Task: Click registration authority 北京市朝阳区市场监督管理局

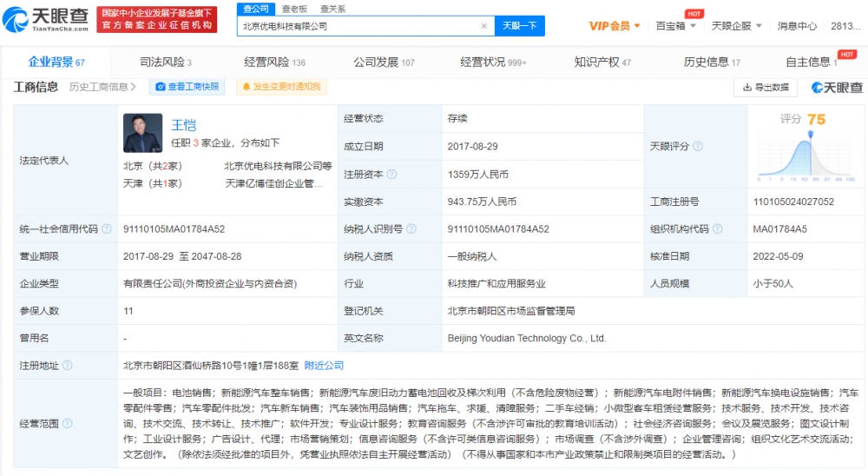Action: pyautogui.click(x=511, y=311)
